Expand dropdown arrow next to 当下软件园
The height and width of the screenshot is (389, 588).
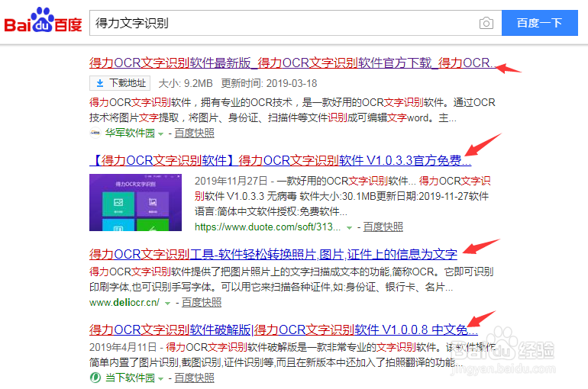(161, 379)
